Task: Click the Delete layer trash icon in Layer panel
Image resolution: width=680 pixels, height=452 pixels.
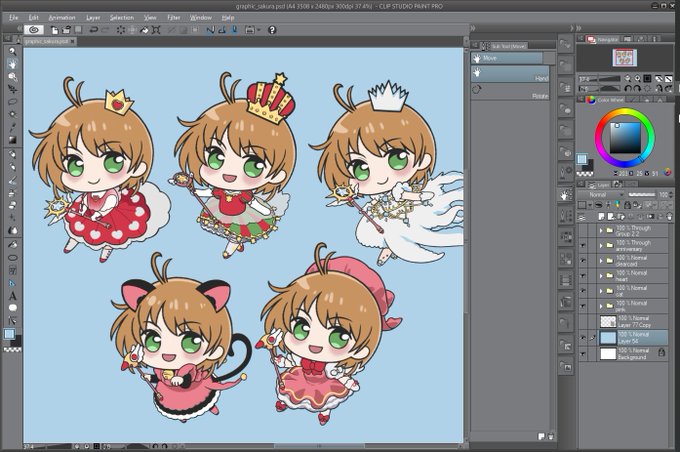Action: pyautogui.click(x=670, y=216)
